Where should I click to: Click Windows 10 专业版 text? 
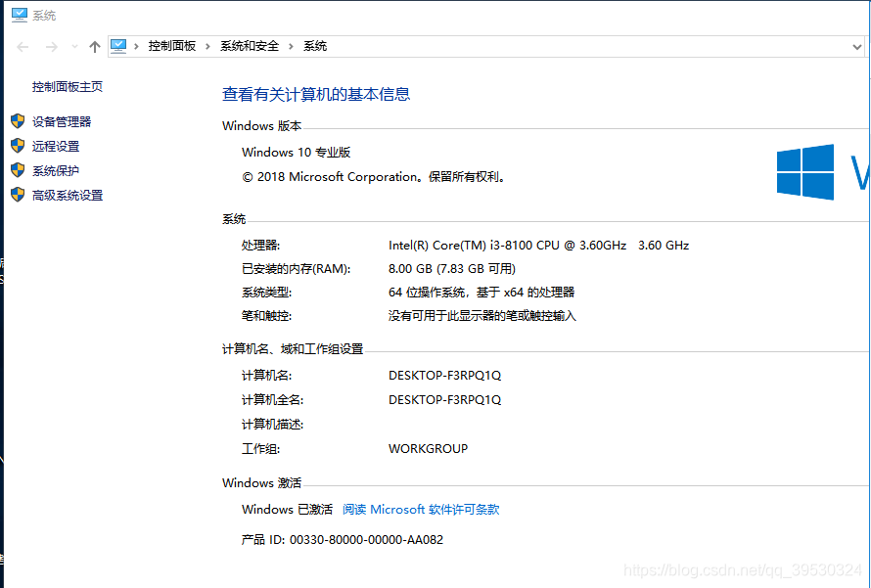[297, 152]
